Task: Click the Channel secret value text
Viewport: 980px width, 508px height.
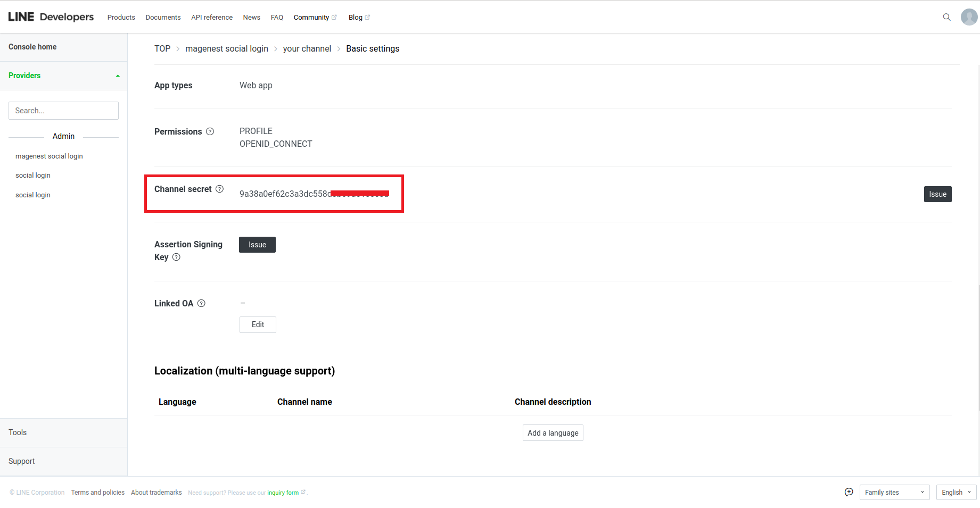Action: point(314,194)
